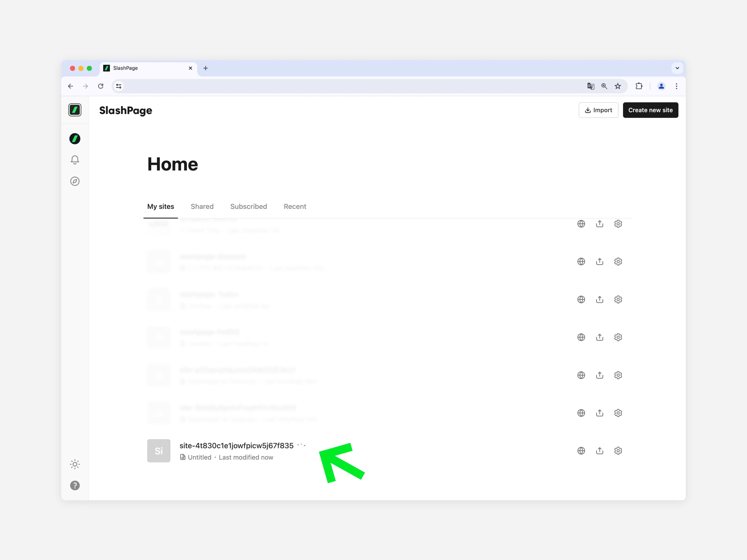Image resolution: width=747 pixels, height=560 pixels.
Task: Expand the tab search dropdown arrow
Action: click(677, 68)
